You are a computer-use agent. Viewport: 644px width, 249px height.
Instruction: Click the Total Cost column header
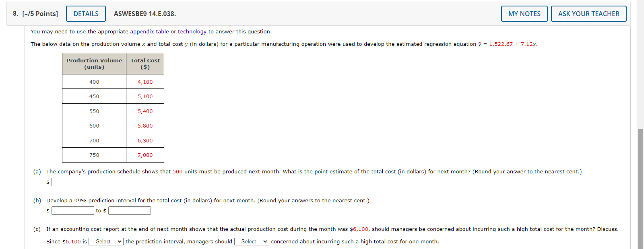pos(145,63)
